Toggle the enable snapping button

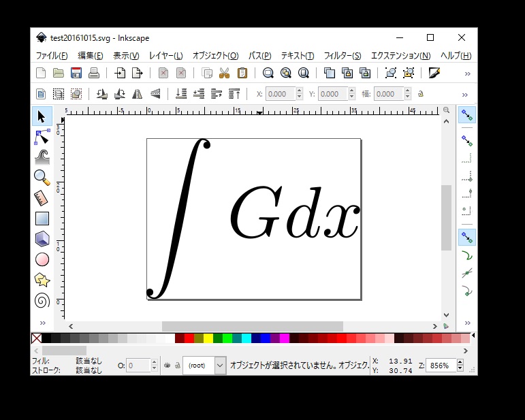tap(466, 115)
